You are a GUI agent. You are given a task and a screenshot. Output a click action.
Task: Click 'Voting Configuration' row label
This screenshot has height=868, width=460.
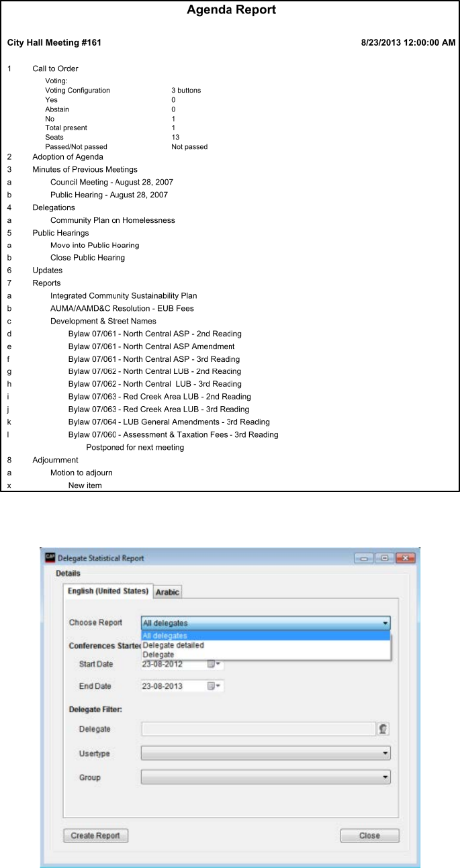tap(77, 91)
